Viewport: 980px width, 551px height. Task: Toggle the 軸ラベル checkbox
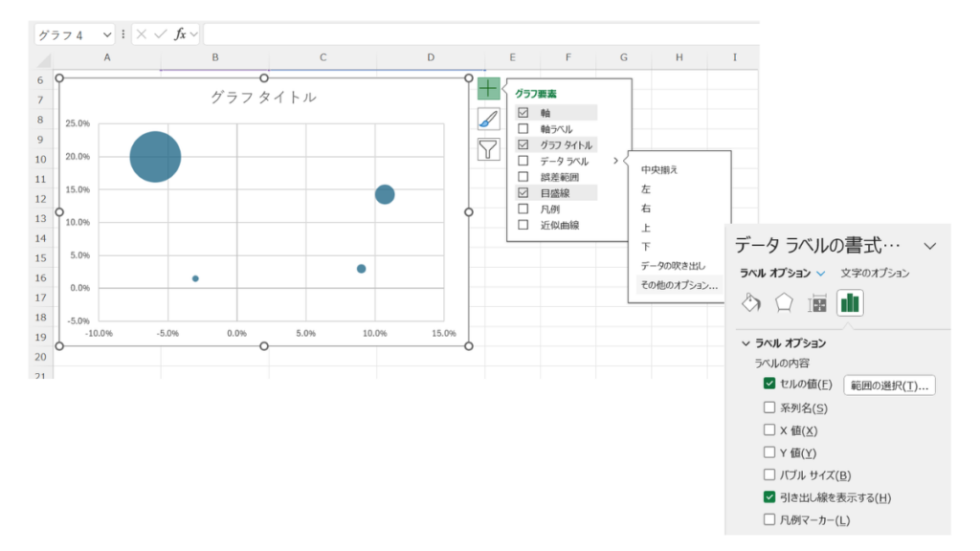(523, 128)
